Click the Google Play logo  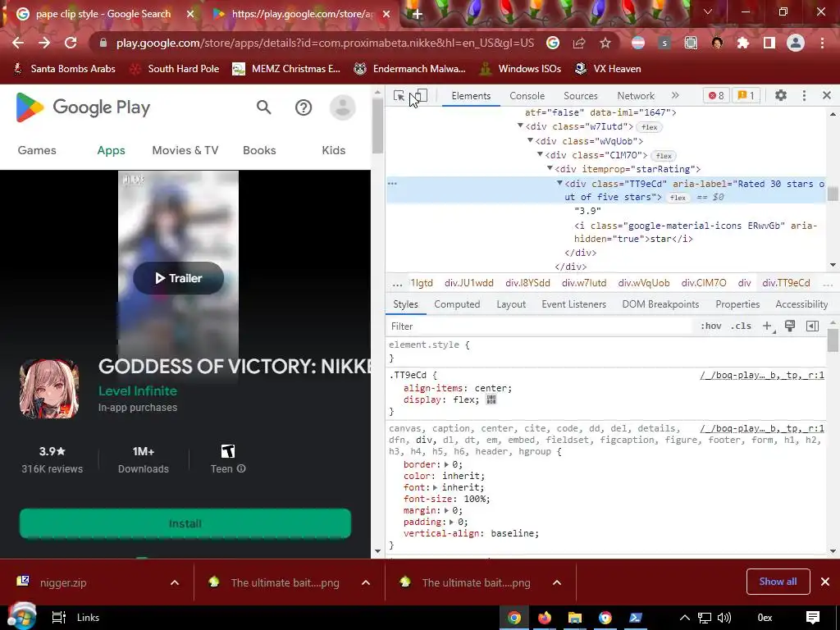point(83,107)
